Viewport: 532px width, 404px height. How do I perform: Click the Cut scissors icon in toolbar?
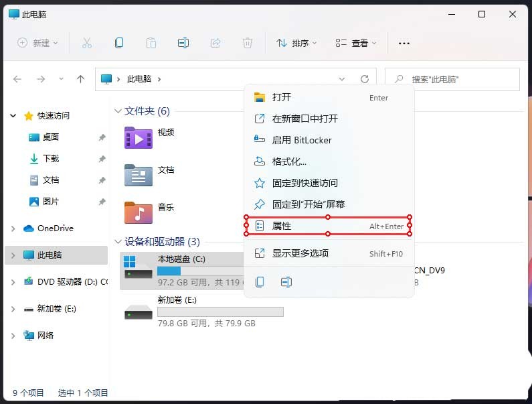coord(87,43)
